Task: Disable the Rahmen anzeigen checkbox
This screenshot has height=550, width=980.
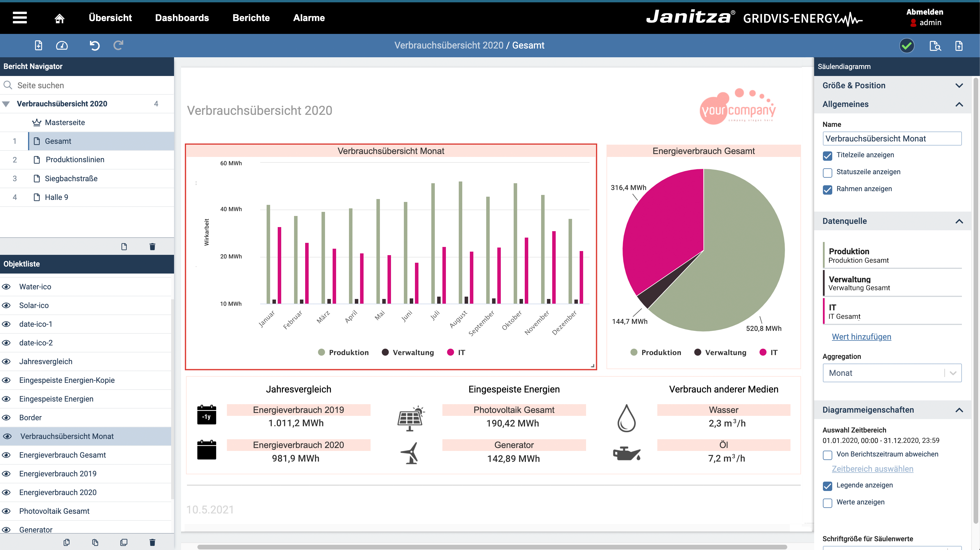Action: pos(828,190)
